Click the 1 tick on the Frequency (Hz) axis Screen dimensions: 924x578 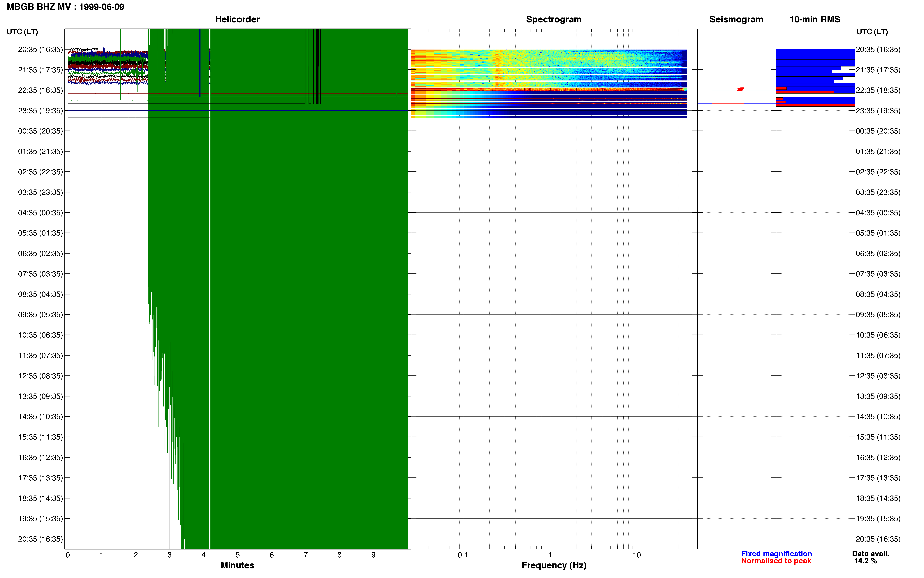coord(550,555)
